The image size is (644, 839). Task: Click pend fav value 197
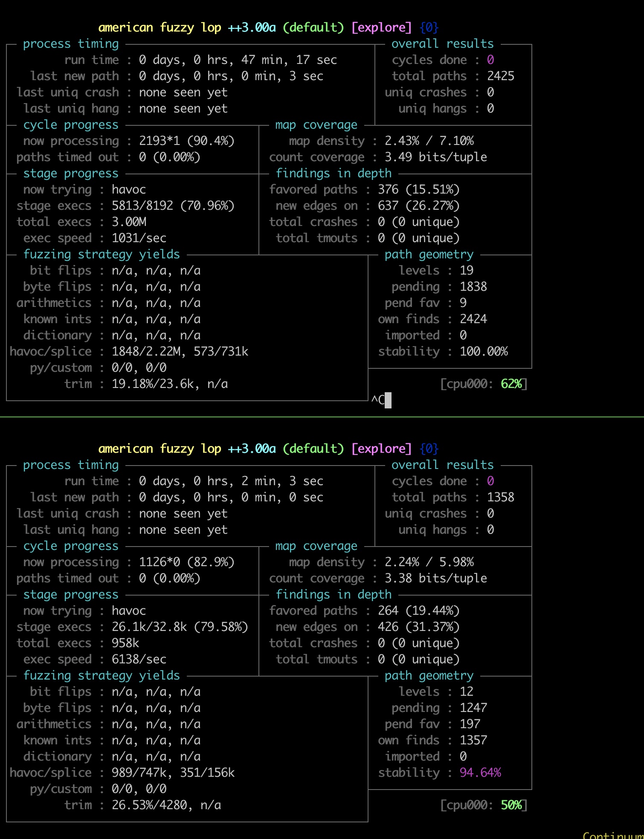click(470, 724)
